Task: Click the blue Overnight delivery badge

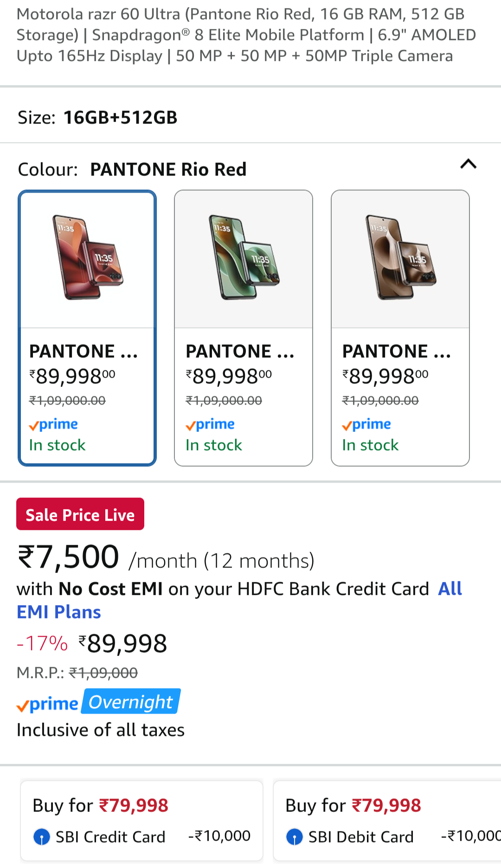Action: coord(130,702)
